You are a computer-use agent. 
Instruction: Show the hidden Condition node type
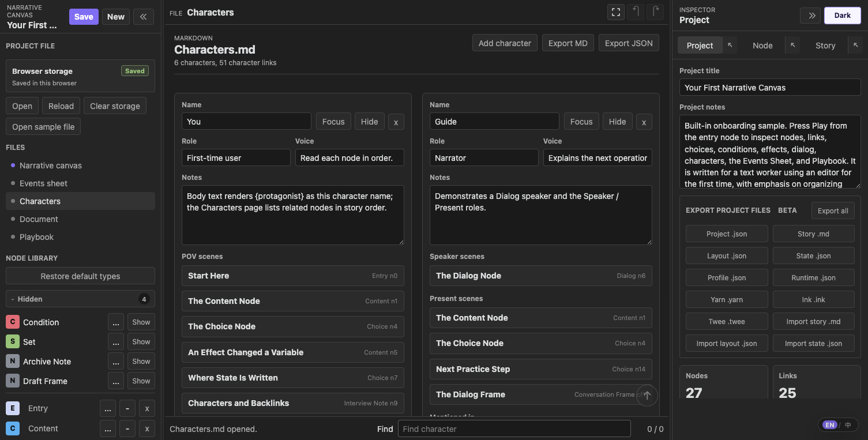pos(141,322)
